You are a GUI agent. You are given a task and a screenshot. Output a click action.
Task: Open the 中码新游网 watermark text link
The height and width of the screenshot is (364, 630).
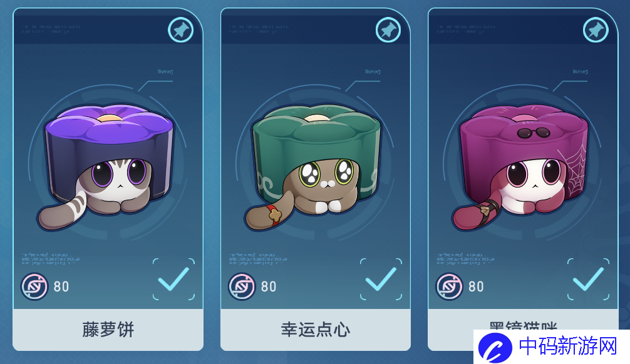[568, 346]
